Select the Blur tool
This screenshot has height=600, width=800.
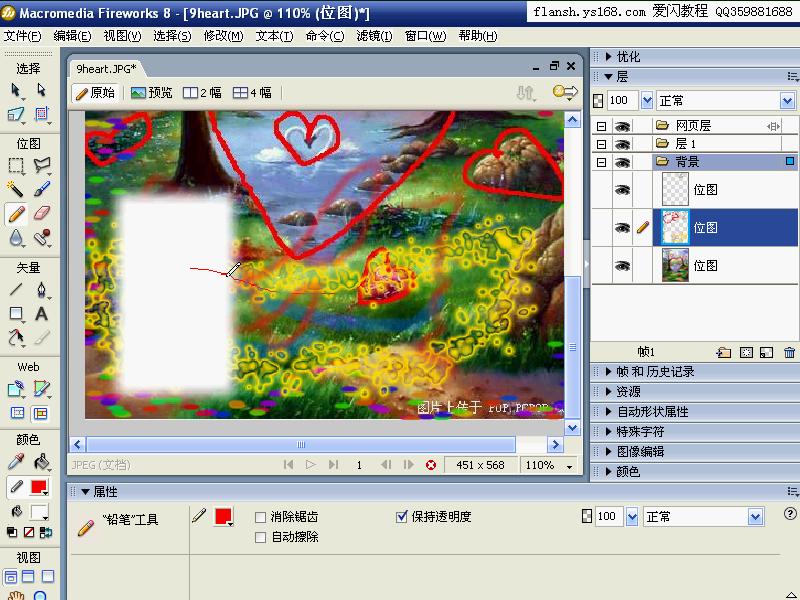pyautogui.click(x=16, y=237)
